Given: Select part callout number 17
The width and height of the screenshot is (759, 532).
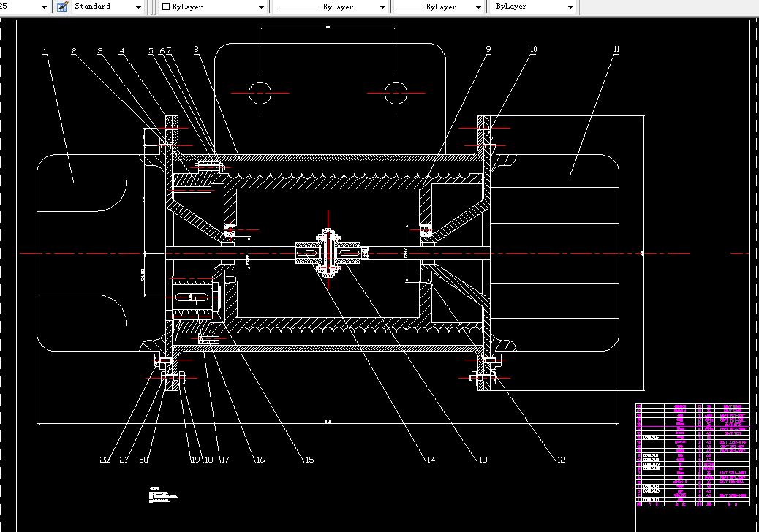Looking at the screenshot, I should (224, 460).
